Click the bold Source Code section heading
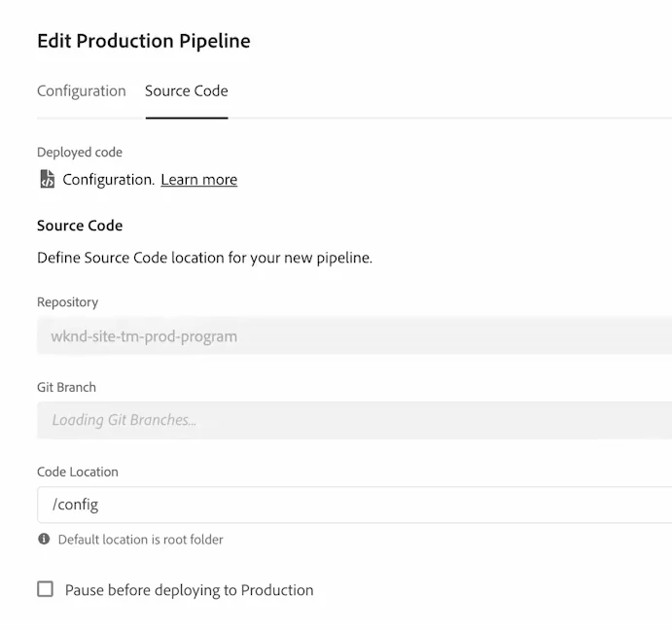This screenshot has width=672, height=630. click(80, 226)
